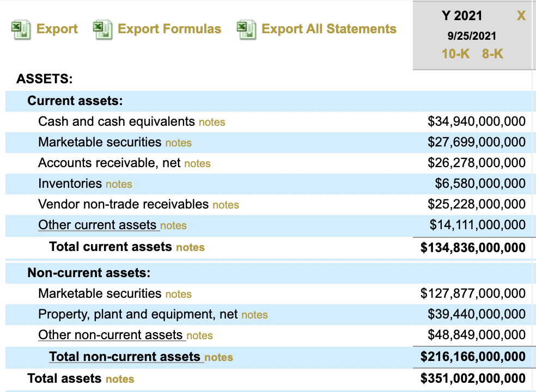Open the 10-K filing link
The height and width of the screenshot is (392, 536).
[x=456, y=54]
